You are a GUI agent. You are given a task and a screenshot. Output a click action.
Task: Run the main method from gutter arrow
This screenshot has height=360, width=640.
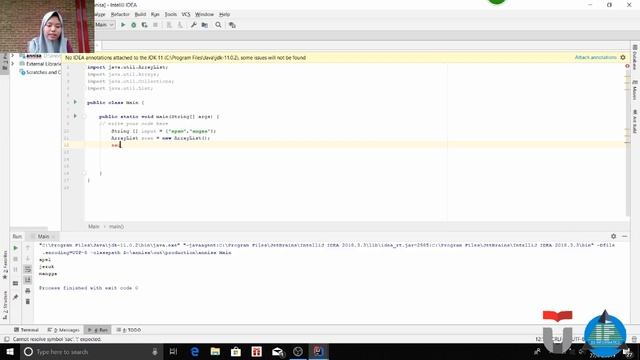75,116
